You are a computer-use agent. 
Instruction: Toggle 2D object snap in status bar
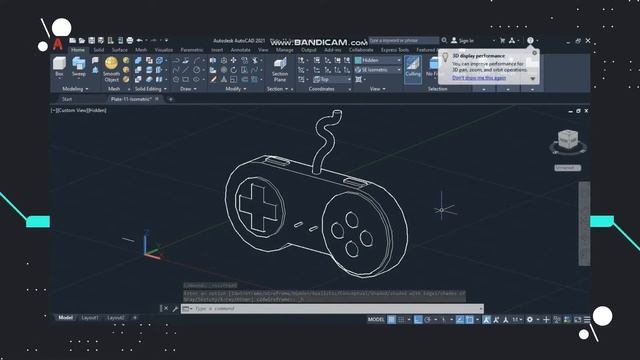tap(470, 320)
